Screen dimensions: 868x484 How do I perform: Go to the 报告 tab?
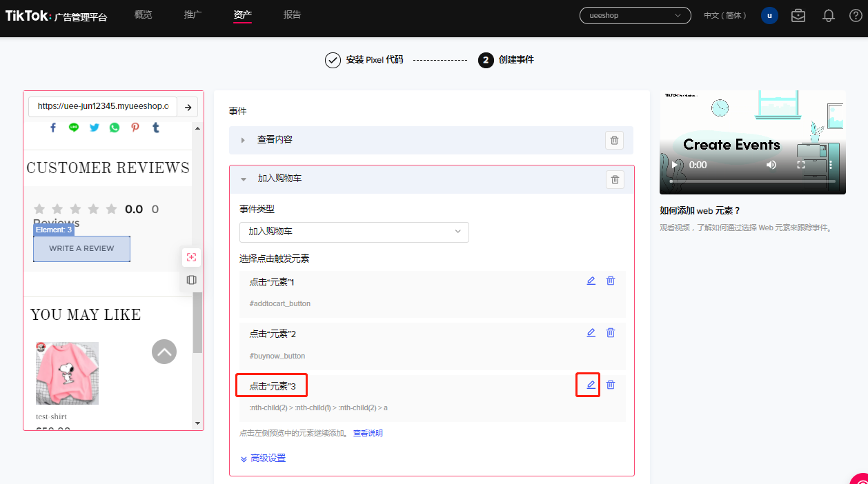tap(293, 14)
